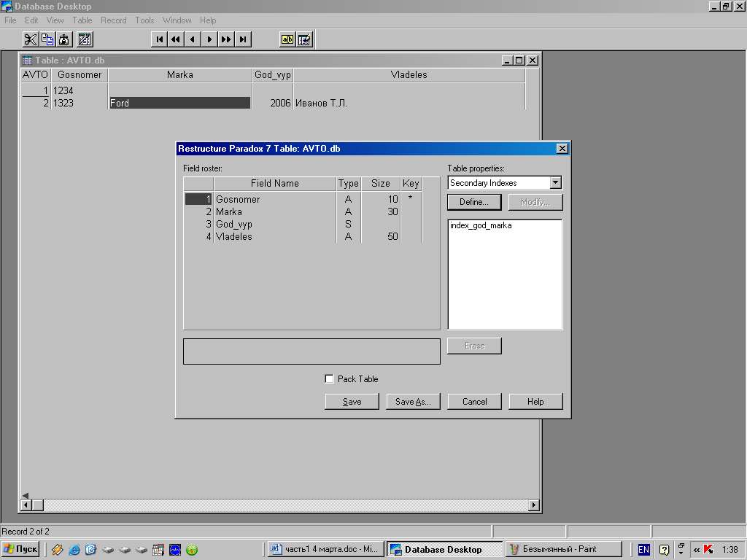Image resolution: width=747 pixels, height=560 pixels.
Task: Maximize the AVTO.db table window
Action: coord(519,61)
